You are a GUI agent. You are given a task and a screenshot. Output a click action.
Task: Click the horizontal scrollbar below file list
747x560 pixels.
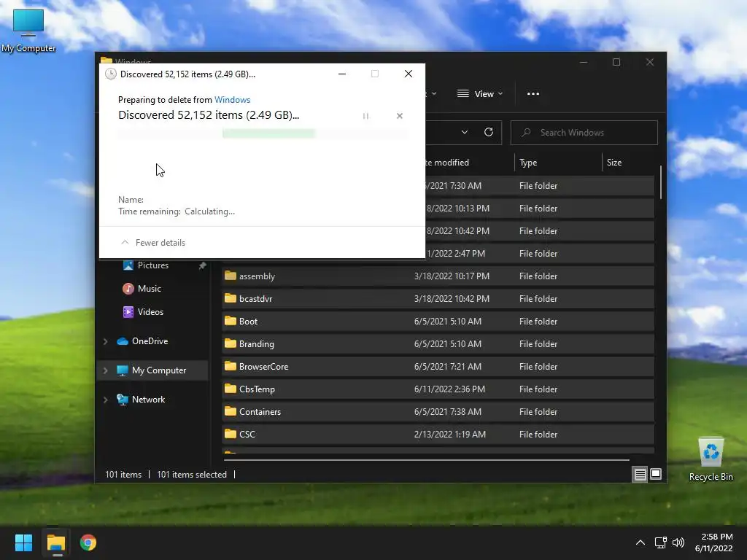(426, 460)
